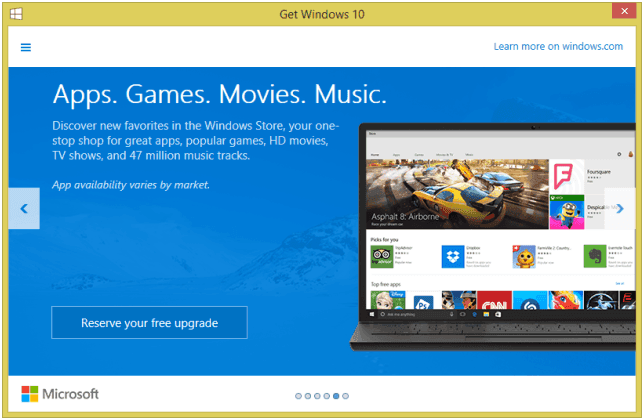Click the App availability varies by market note
Screen dimensions: 644x420
(131, 185)
